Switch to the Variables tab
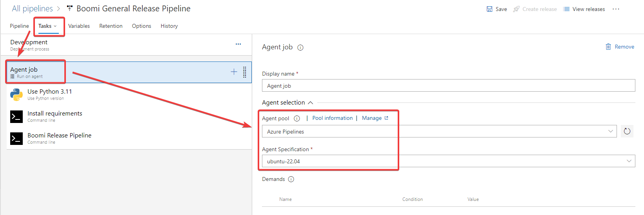The image size is (644, 215). click(x=79, y=26)
